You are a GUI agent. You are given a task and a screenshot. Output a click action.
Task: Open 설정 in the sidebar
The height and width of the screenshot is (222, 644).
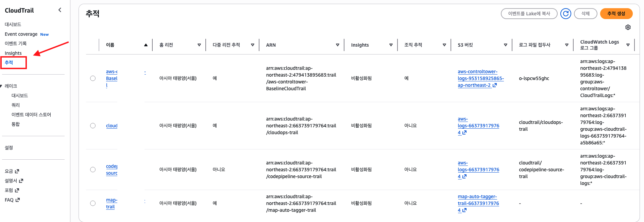click(9, 148)
